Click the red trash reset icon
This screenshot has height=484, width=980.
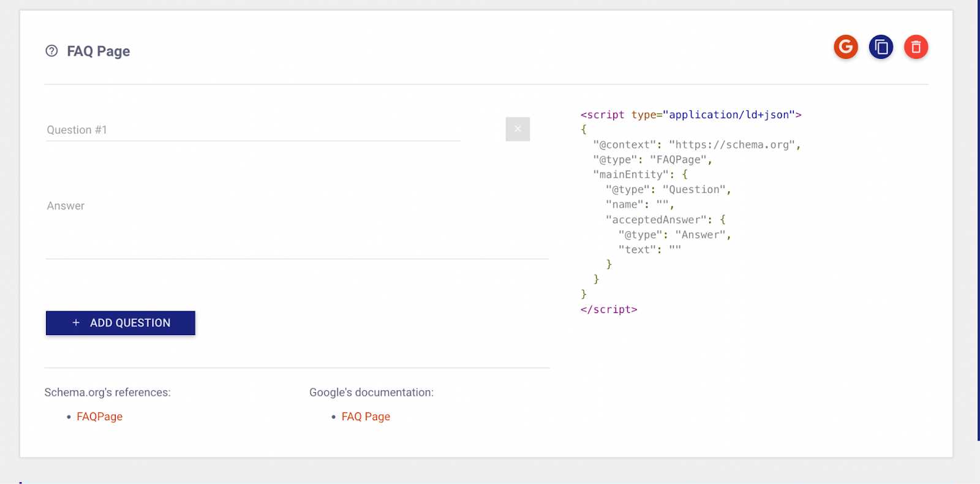click(916, 47)
